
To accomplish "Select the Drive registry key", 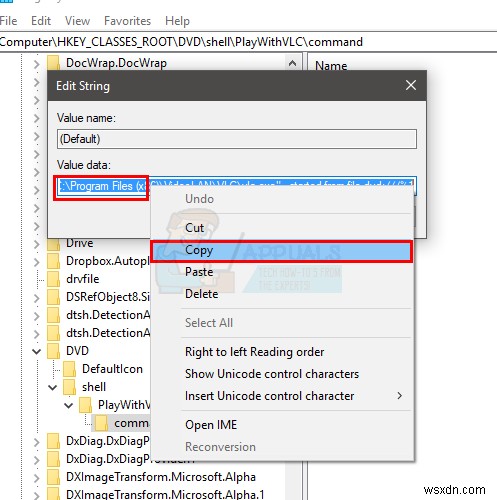I will pyautogui.click(x=80, y=243).
